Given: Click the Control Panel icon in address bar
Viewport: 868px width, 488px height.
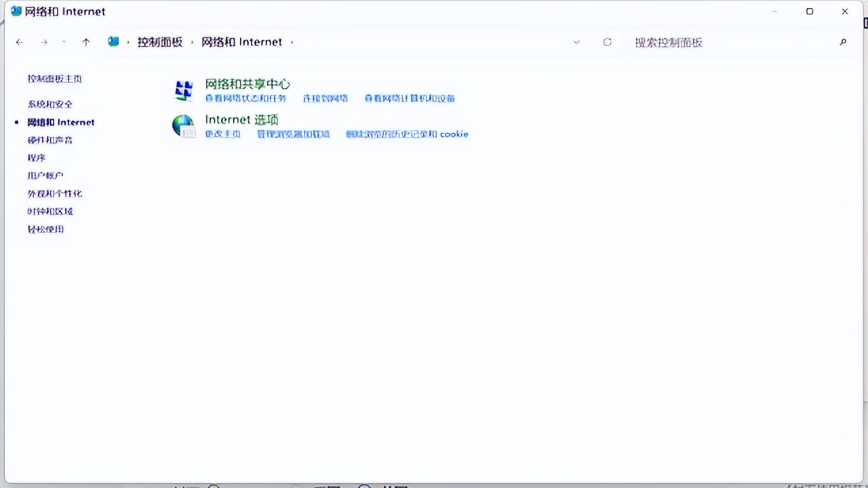Looking at the screenshot, I should click(x=113, y=41).
